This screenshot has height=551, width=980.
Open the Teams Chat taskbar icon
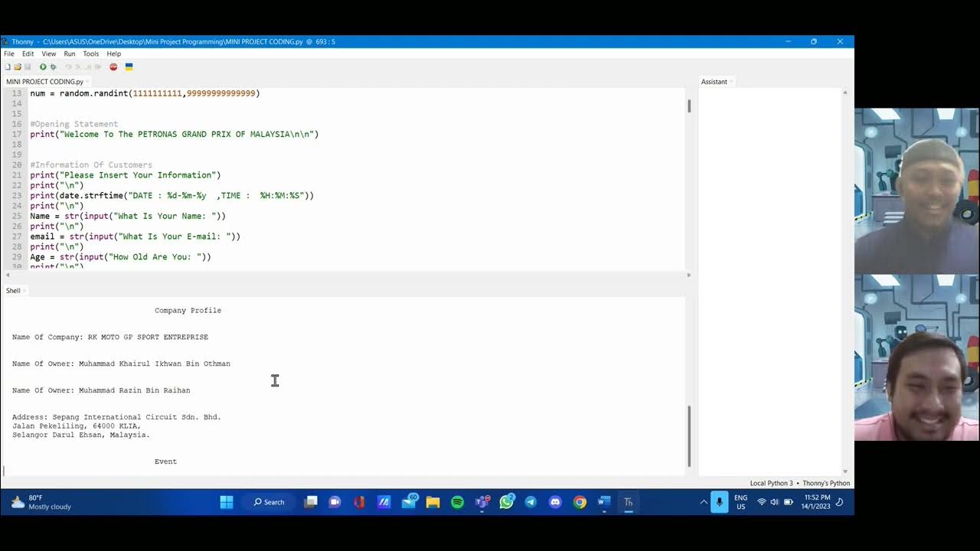335,502
